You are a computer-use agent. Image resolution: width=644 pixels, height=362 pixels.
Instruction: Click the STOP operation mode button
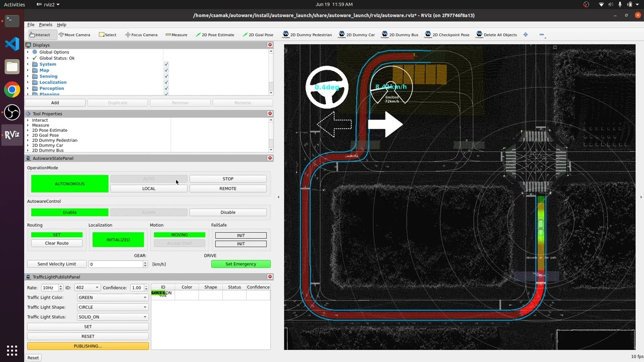tap(228, 178)
